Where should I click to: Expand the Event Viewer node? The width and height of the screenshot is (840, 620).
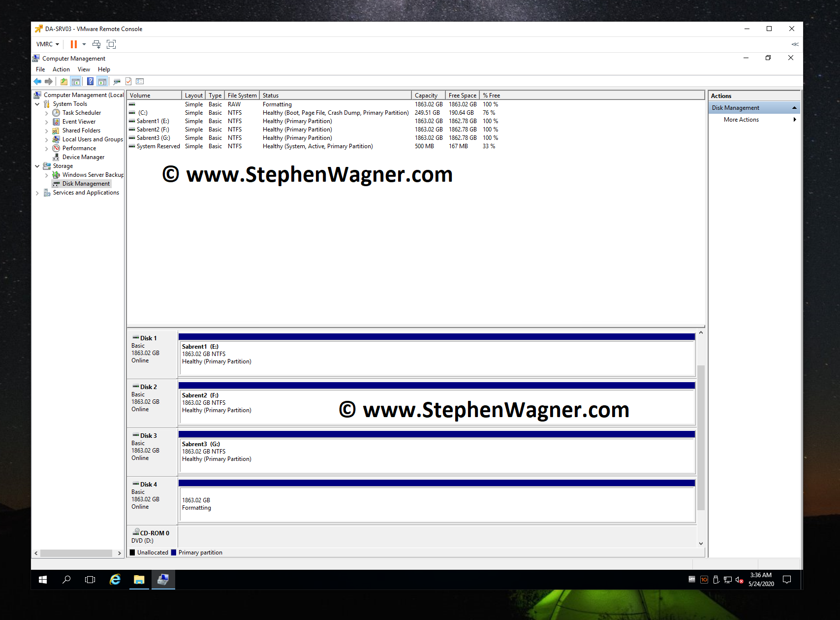coord(47,122)
